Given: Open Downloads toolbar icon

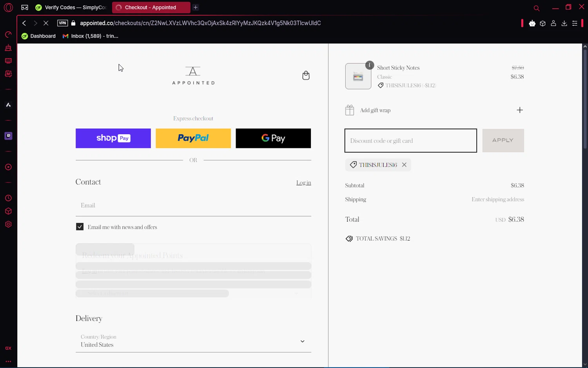Looking at the screenshot, I should click(564, 24).
